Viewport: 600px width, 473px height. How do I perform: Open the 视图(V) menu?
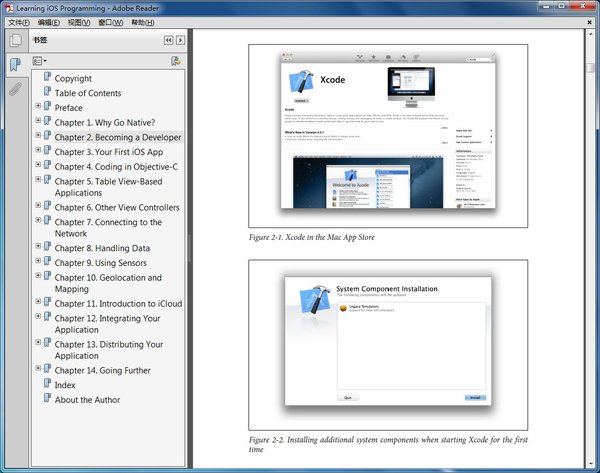pos(78,22)
